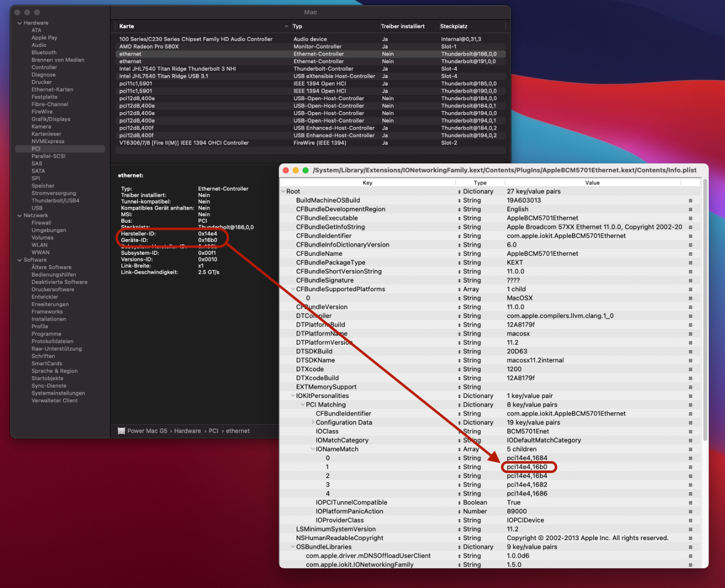Collapse the Software section in the sidebar
This screenshot has width=725, height=588.
click(20, 260)
